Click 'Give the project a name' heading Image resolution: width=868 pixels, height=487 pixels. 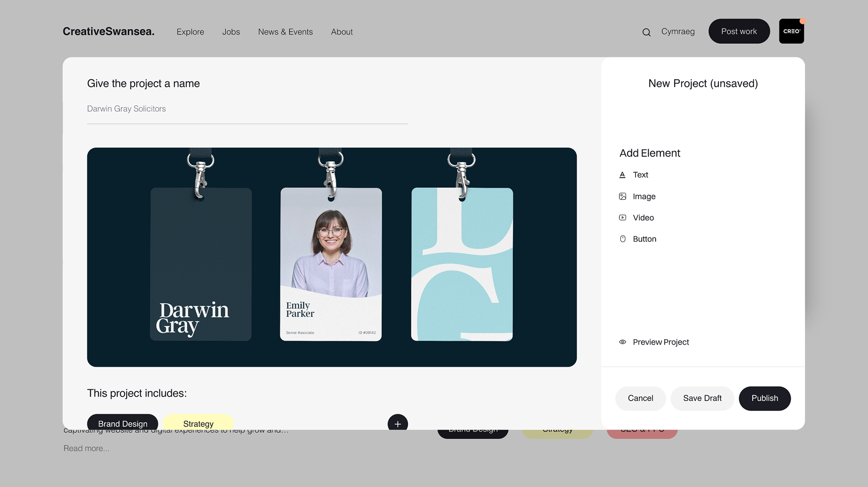coord(143,84)
